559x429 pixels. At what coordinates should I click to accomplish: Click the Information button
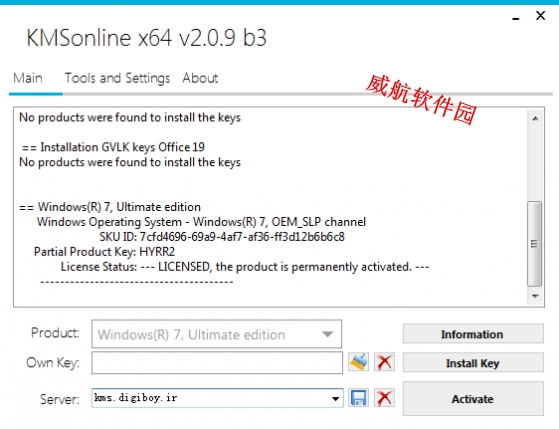click(x=473, y=334)
